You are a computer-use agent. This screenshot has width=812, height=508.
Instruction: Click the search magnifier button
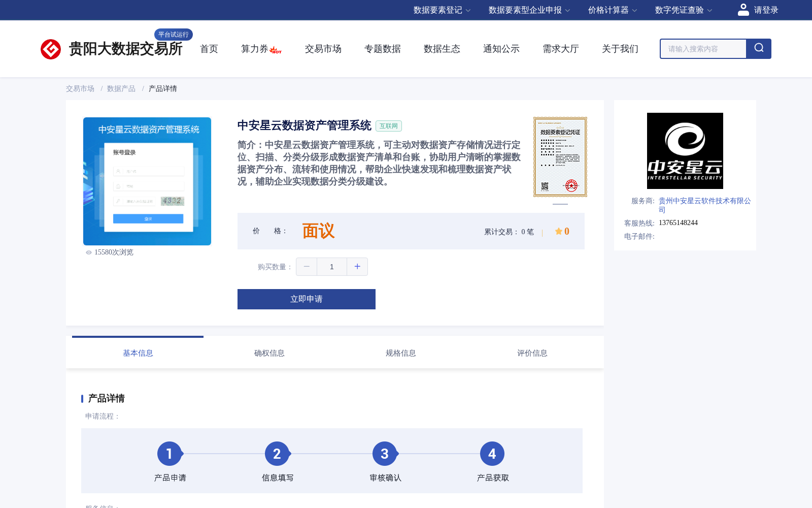(759, 49)
